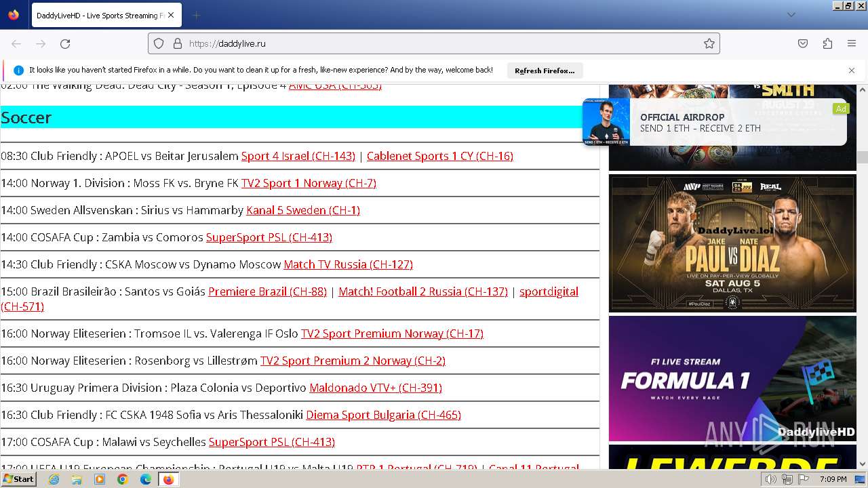The image size is (868, 488).
Task: Click the green Ad badge
Action: coord(841,108)
